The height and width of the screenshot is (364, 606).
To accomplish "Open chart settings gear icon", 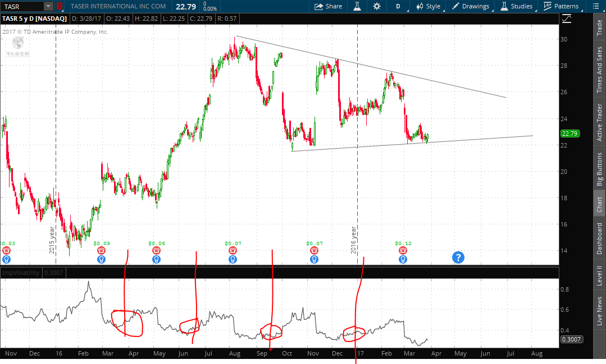I will (x=376, y=6).
